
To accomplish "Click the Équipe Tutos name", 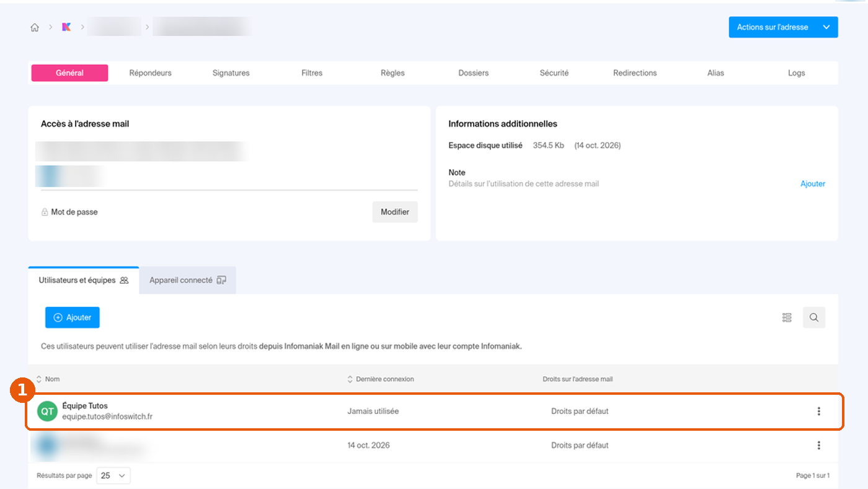I will (x=85, y=406).
